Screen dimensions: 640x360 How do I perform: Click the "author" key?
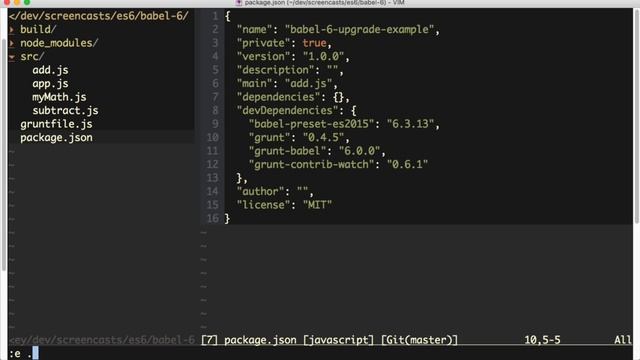260,191
